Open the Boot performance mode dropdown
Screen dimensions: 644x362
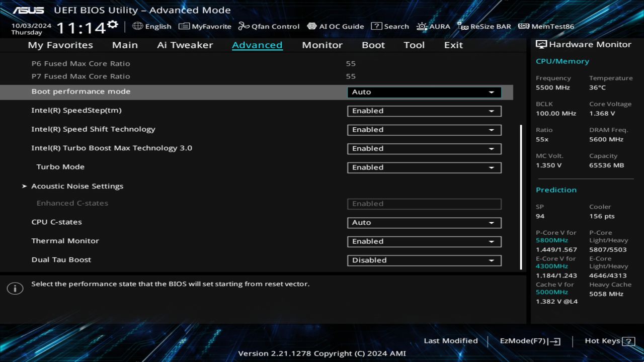(424, 92)
